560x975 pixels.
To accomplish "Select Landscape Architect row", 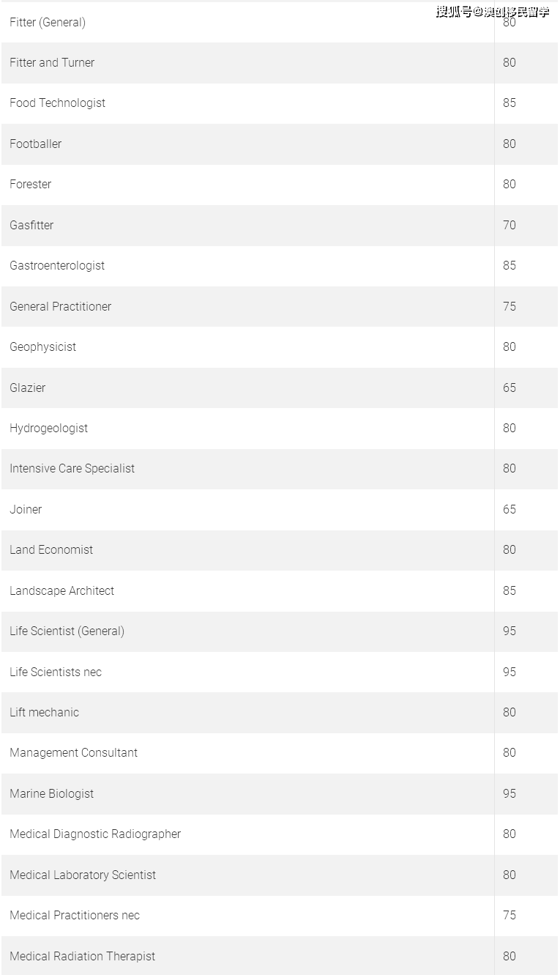I will (x=279, y=591).
